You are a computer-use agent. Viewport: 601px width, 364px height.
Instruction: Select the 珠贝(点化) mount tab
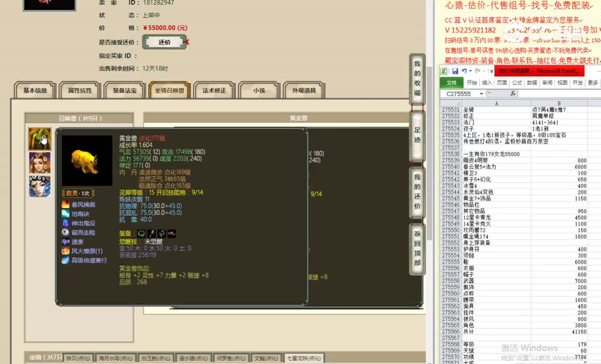(78, 358)
